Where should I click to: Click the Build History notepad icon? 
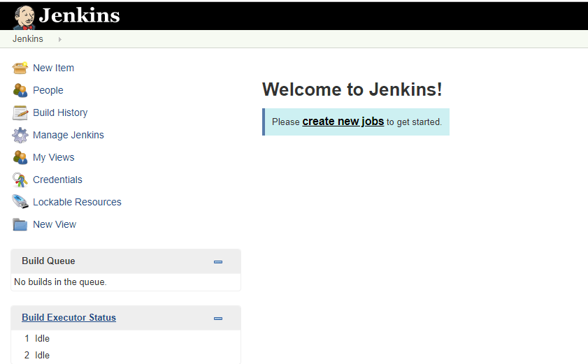20,112
